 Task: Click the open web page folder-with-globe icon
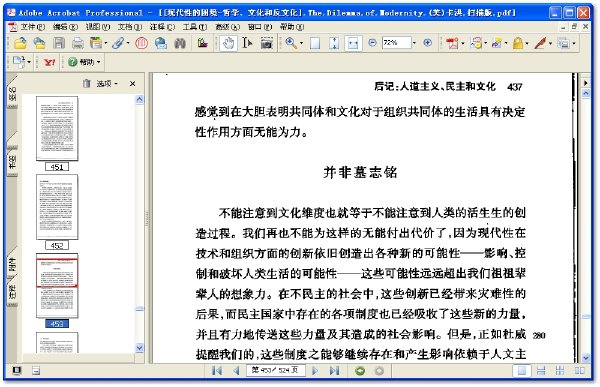click(39, 43)
